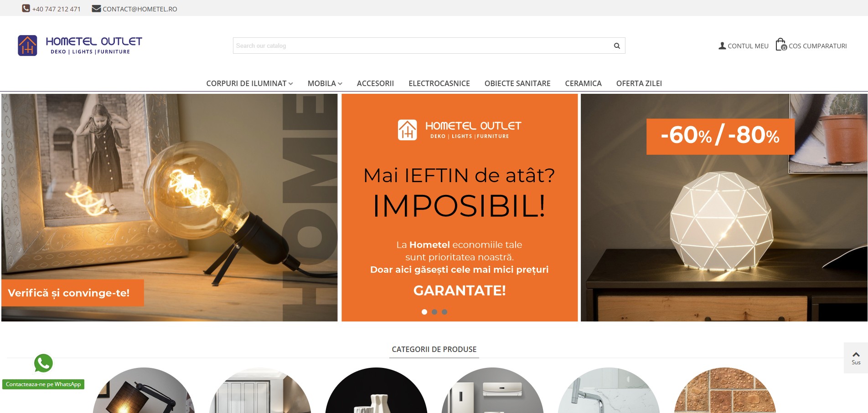Image resolution: width=868 pixels, height=413 pixels.
Task: Click Contacteaza-ne pe WhatsApp button
Action: 43,384
